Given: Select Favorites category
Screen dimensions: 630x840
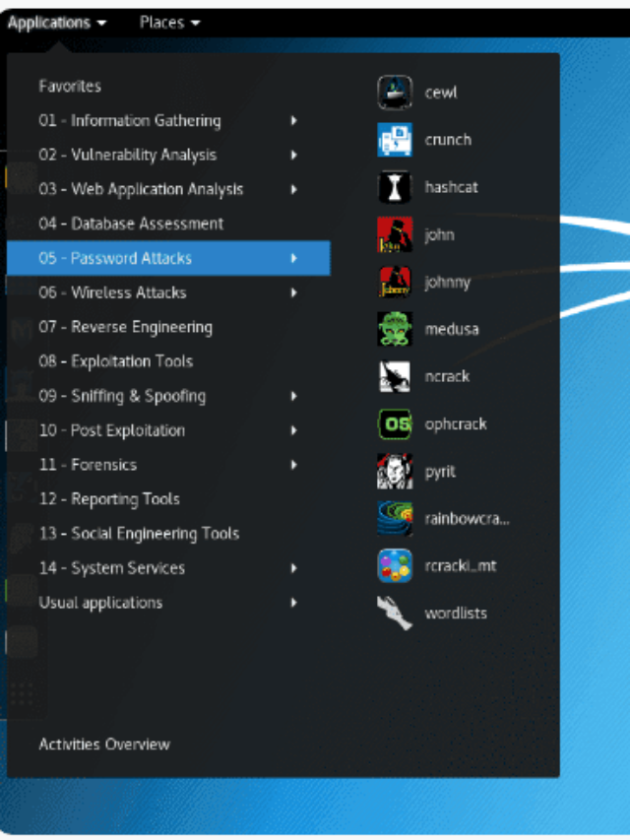Looking at the screenshot, I should click(x=70, y=87).
